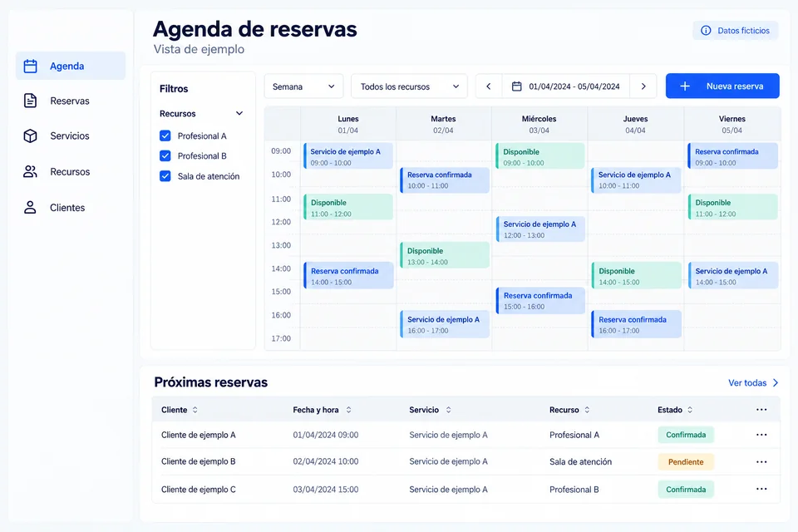Select the Agenda menu item
The image size is (798, 532).
[x=70, y=66]
